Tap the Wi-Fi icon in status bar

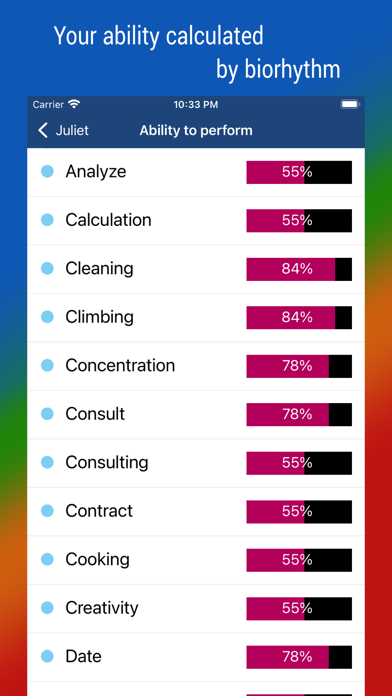point(74,104)
